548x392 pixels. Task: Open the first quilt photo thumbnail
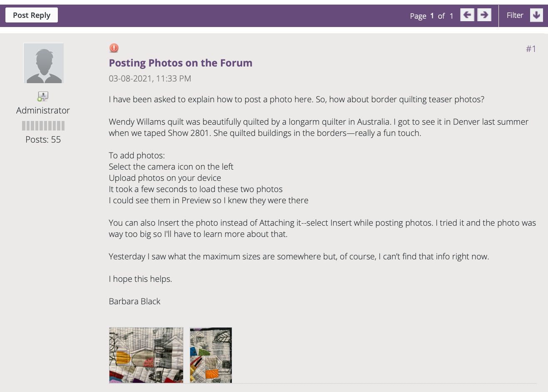[146, 355]
